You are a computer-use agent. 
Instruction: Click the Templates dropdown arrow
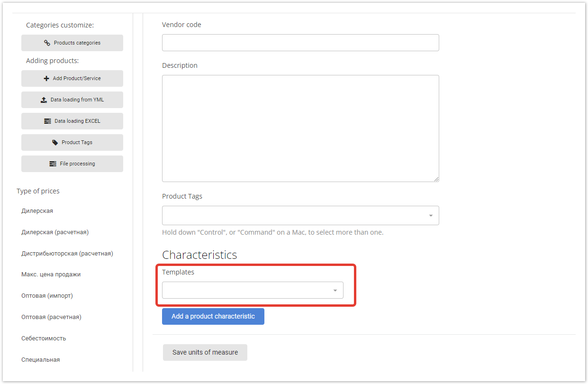pos(335,291)
